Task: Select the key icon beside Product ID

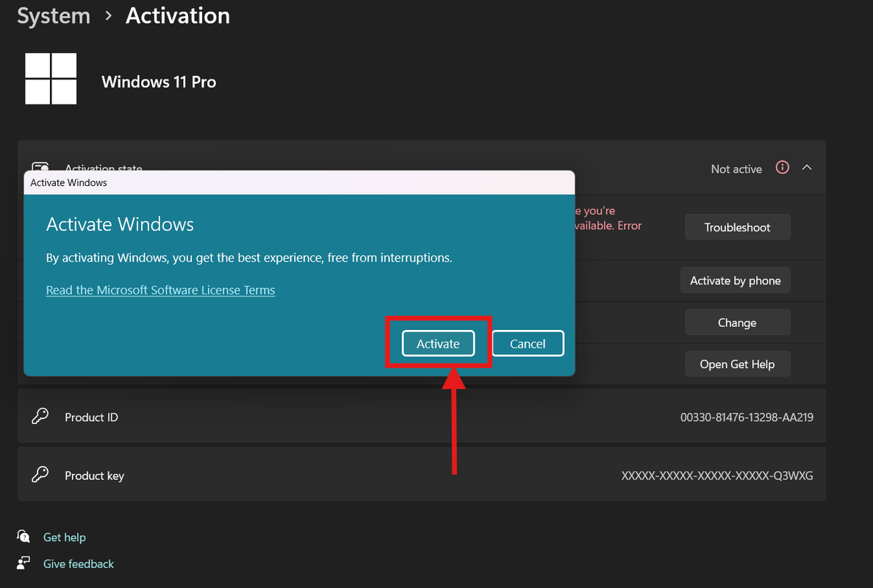Action: [x=40, y=417]
